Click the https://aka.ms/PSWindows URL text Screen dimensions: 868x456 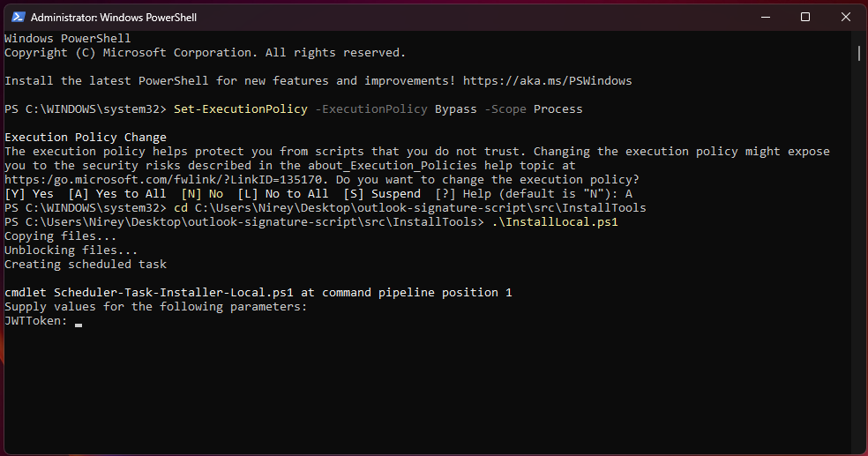548,81
